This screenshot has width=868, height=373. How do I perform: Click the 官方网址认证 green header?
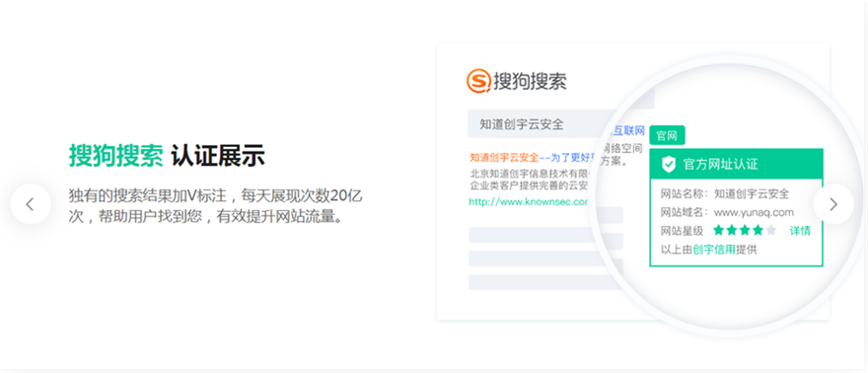point(736,164)
